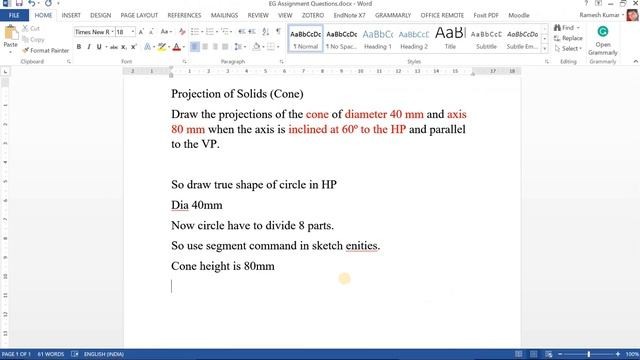Activate the Format Painter
Viewport: 640px width, 360px height.
point(46,50)
